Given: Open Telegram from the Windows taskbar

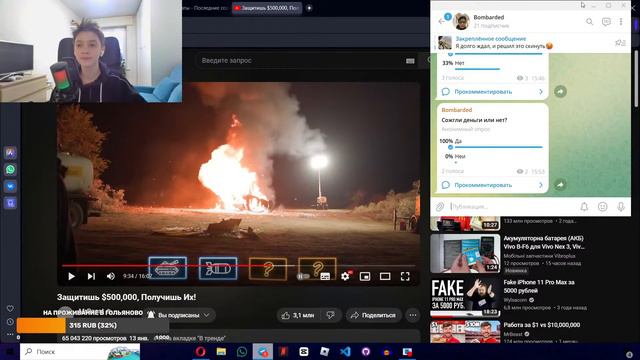Looking at the screenshot, I should 262,351.
